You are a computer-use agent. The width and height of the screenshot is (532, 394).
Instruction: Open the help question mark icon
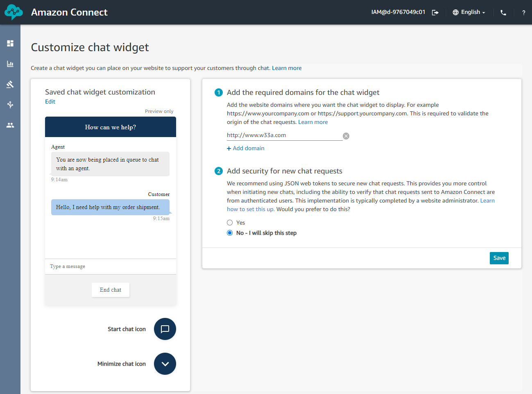pos(523,13)
